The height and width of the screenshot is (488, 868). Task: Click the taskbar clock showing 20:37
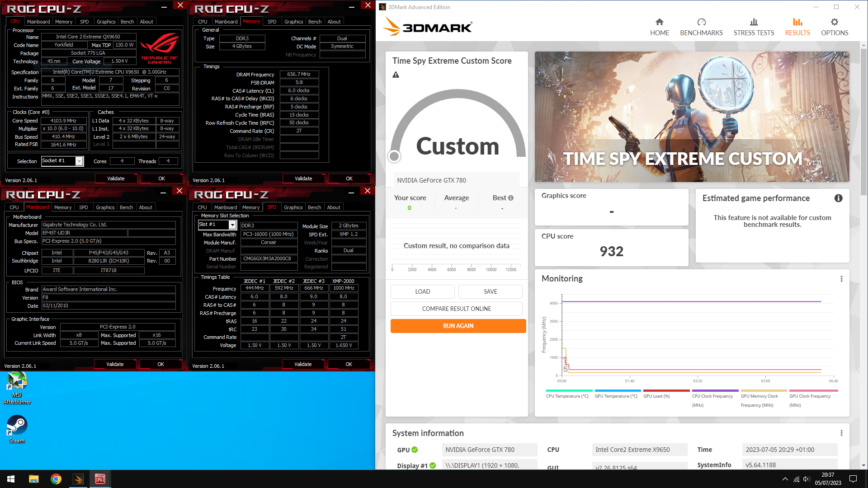tap(828, 479)
